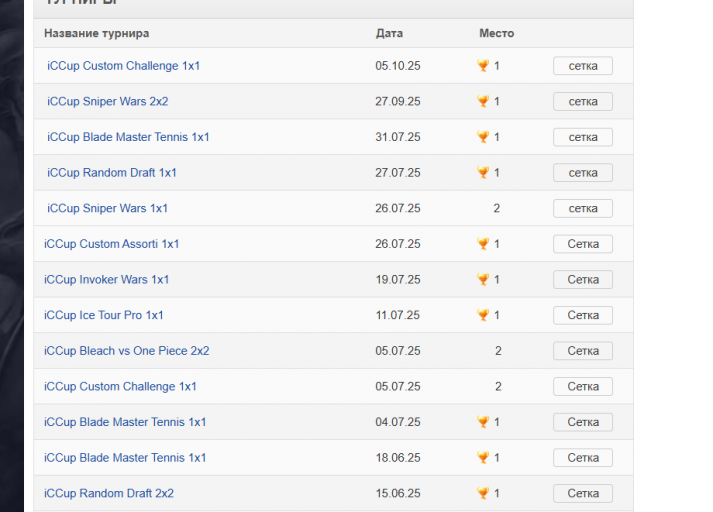
Task: Click сетка button for Custom Challenge 05.10.25
Action: tap(582, 66)
